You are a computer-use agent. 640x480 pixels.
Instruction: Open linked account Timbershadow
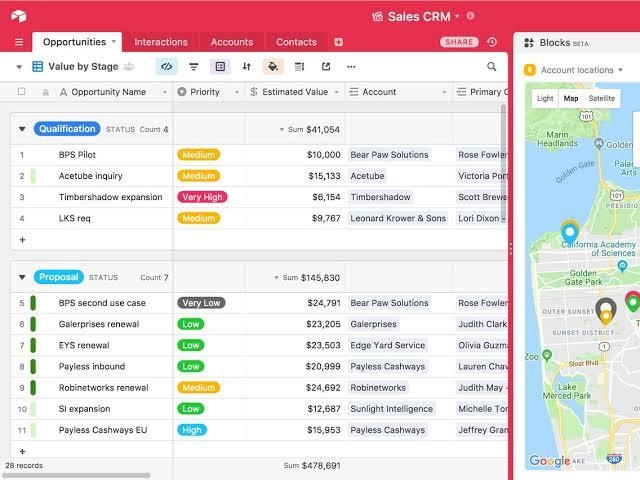click(x=380, y=197)
